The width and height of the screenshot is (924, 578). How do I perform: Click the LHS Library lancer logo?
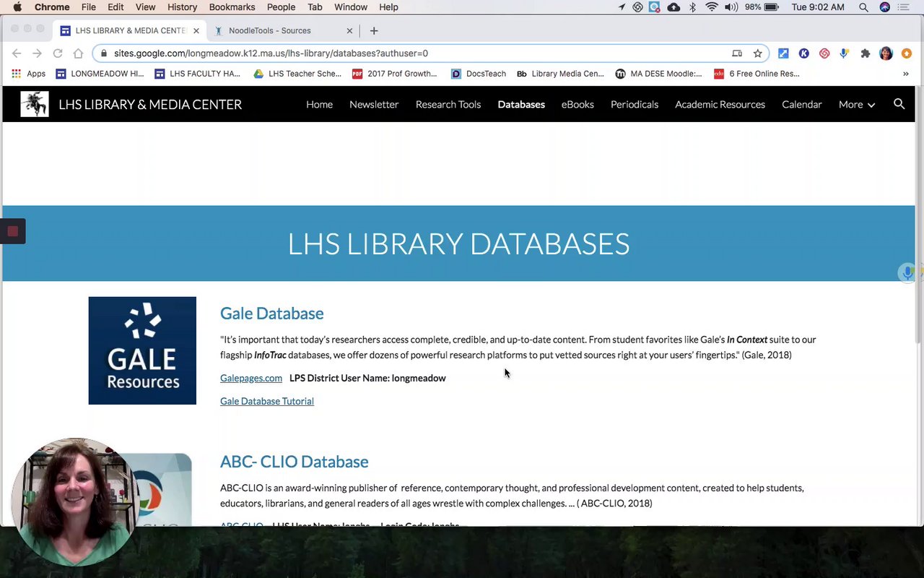pyautogui.click(x=35, y=104)
